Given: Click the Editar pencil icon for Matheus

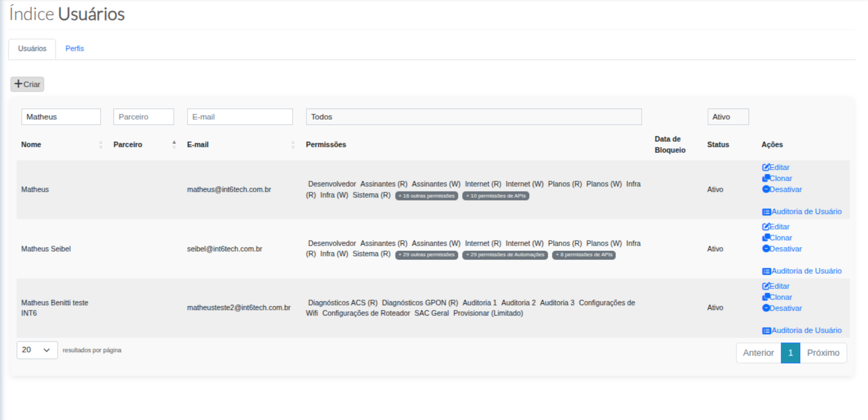Looking at the screenshot, I should pos(766,167).
